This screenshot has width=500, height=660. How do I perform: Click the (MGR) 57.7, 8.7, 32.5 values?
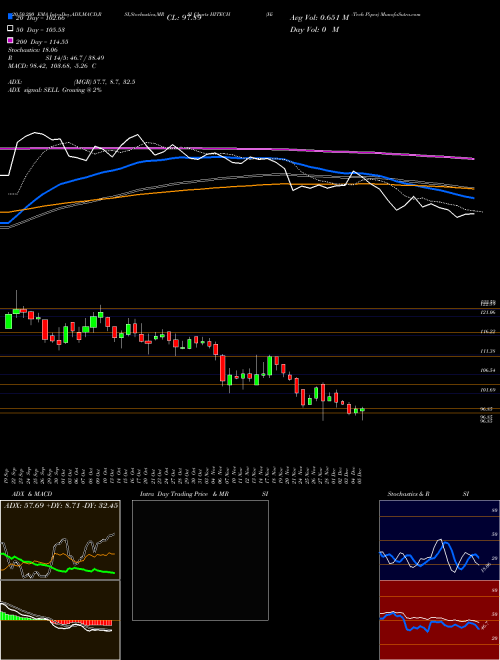104,82
